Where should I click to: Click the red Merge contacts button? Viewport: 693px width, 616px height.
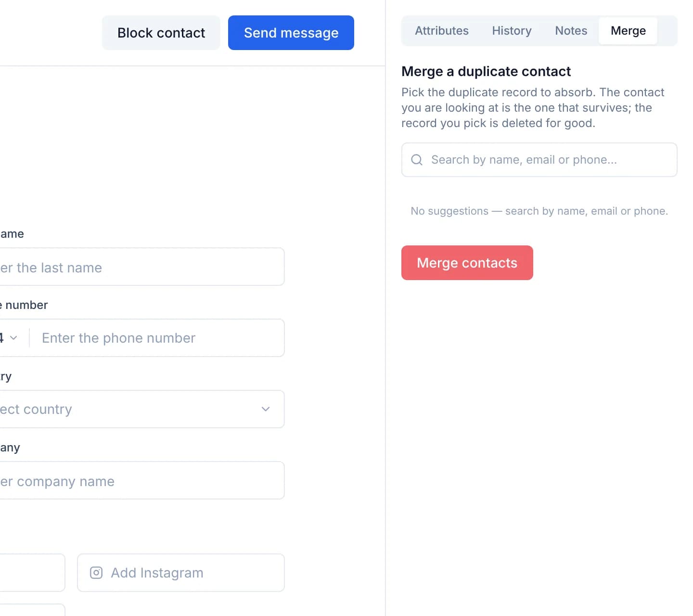467,263
